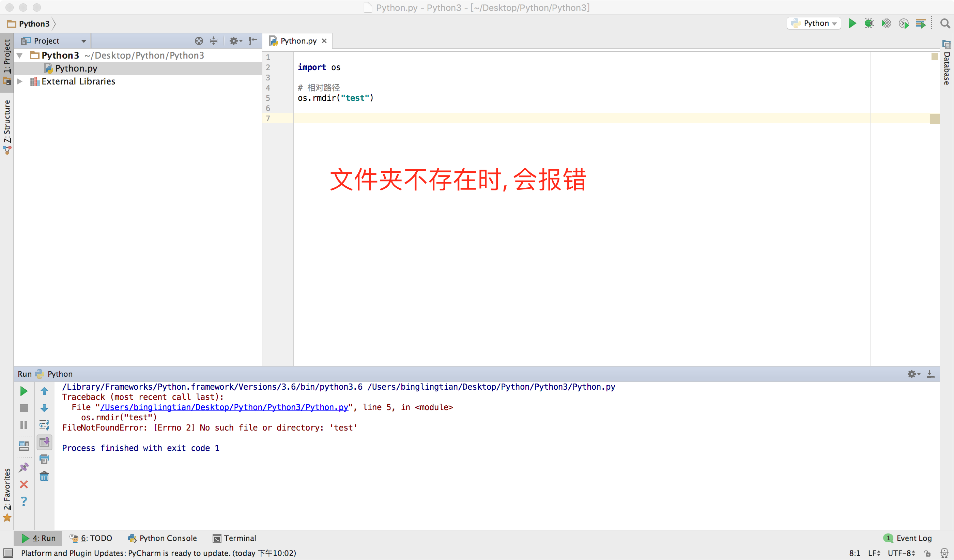
Task: Click the Debug bug icon in toolbar
Action: coord(869,24)
